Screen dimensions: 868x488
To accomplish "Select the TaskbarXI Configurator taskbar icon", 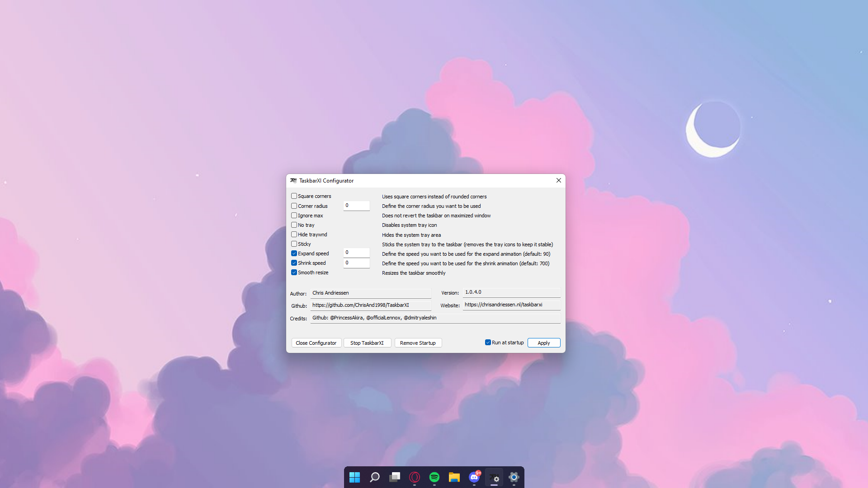I will point(494,478).
